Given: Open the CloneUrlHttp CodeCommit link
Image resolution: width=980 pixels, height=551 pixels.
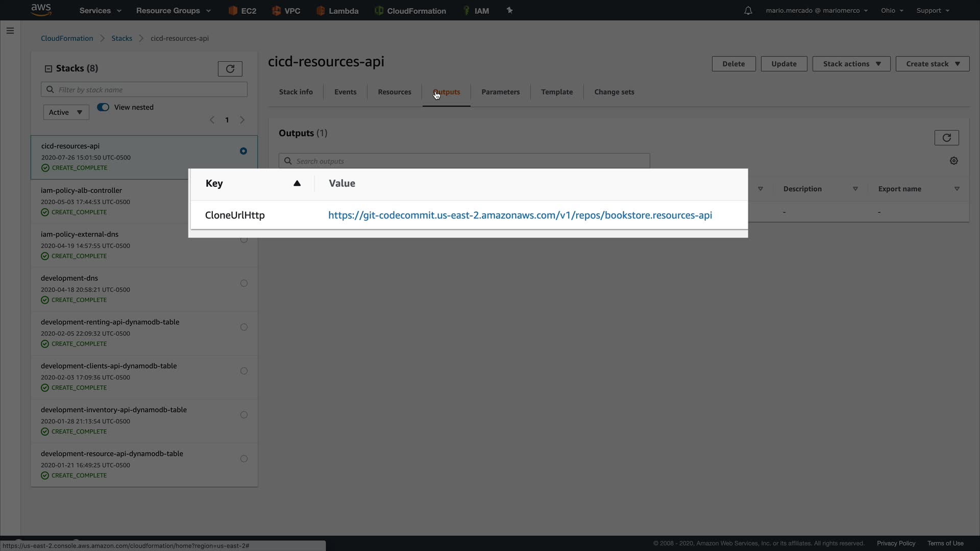Looking at the screenshot, I should [x=520, y=215].
